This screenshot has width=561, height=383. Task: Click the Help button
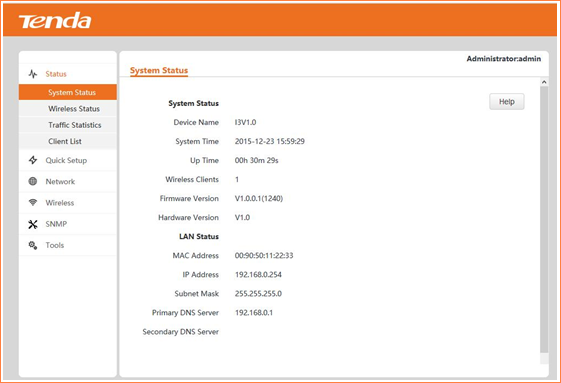pyautogui.click(x=507, y=102)
